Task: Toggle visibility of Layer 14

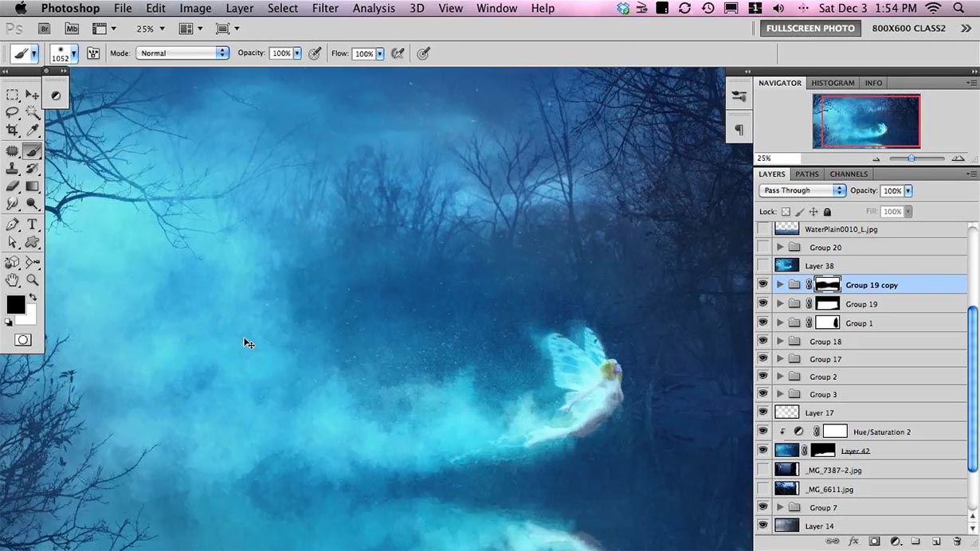Action: pos(763,526)
